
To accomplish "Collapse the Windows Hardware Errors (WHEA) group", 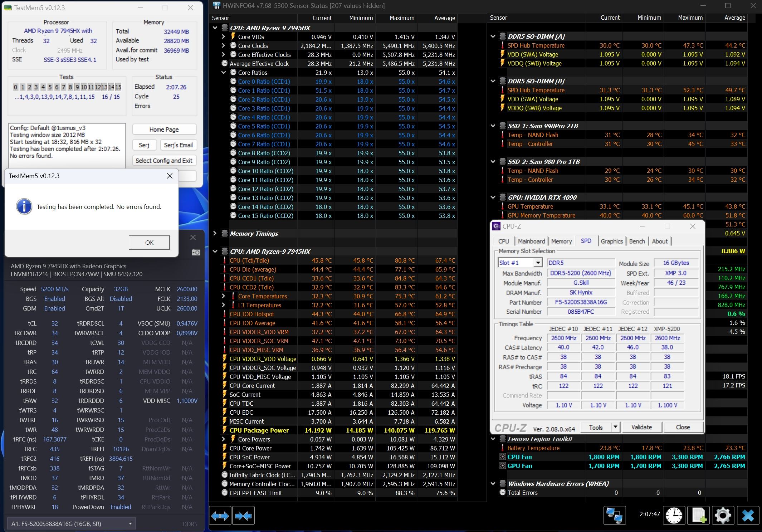I will [x=493, y=484].
